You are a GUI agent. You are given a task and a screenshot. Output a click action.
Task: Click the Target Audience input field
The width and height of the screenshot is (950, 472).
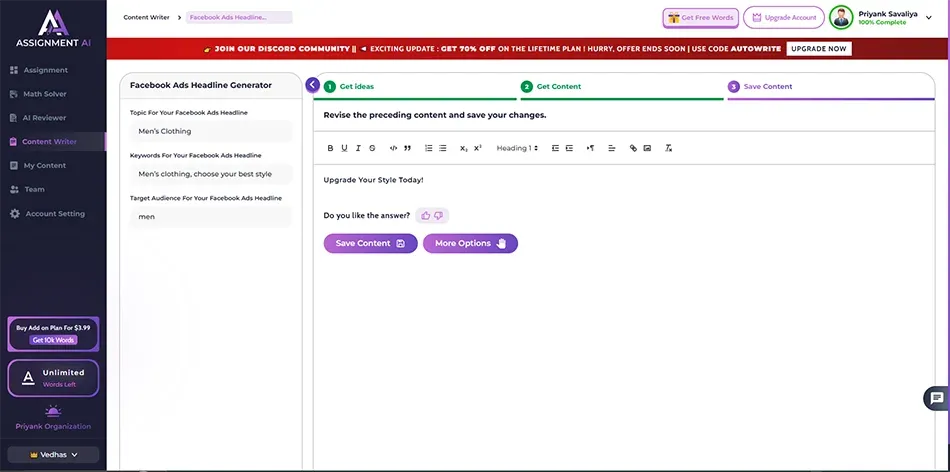(211, 216)
